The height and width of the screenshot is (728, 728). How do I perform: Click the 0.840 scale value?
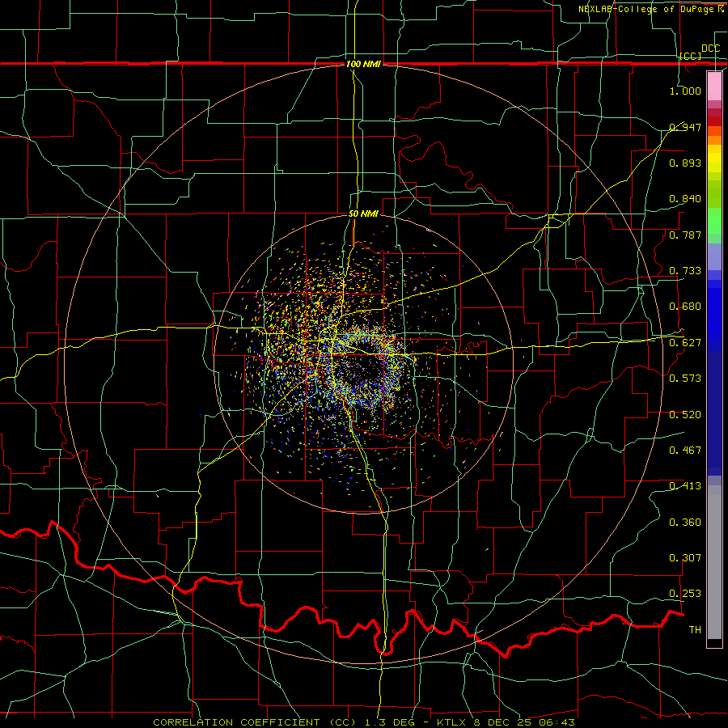coord(685,199)
